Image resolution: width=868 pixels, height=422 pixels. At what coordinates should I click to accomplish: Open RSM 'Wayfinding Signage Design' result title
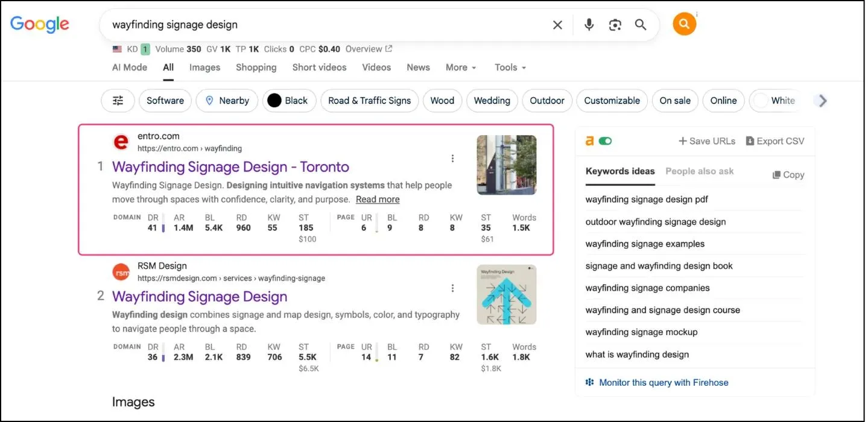pos(200,297)
